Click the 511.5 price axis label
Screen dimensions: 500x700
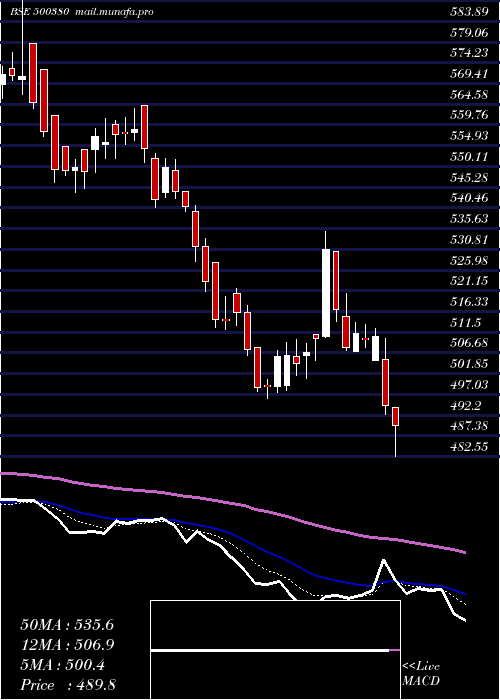(466, 323)
